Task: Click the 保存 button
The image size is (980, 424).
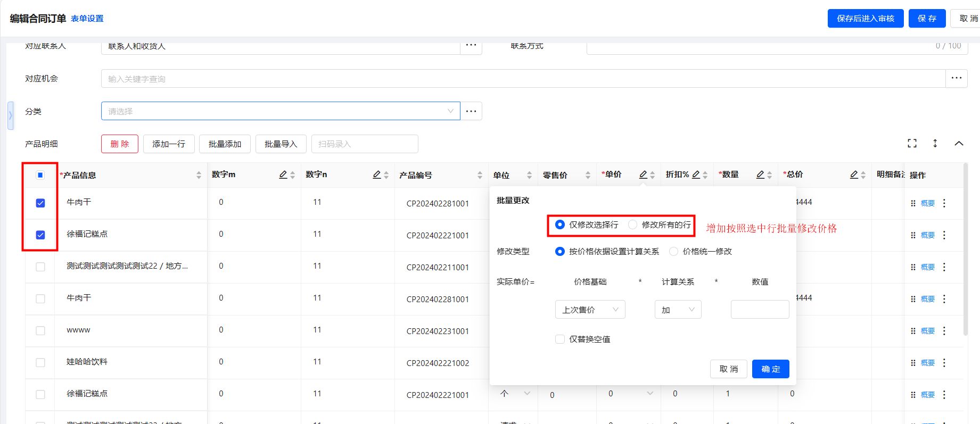Action: tap(927, 18)
